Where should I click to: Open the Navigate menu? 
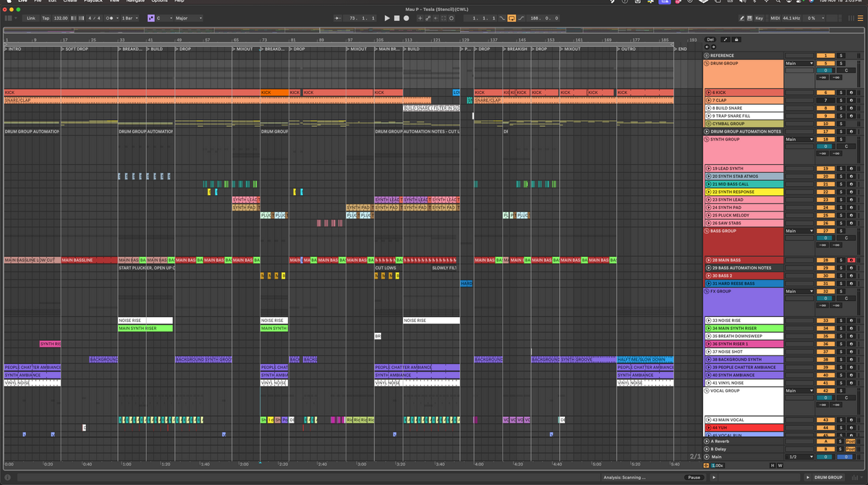[135, 2]
